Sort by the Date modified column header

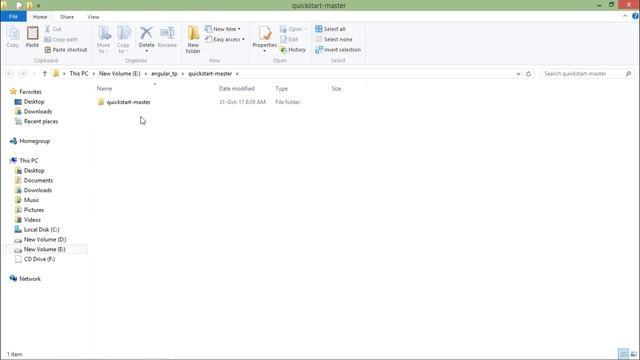point(237,89)
